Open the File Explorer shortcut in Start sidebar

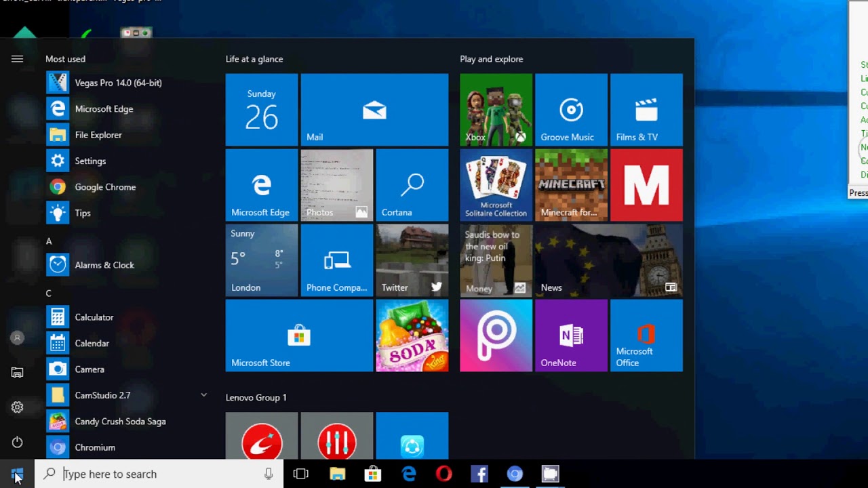coord(17,372)
